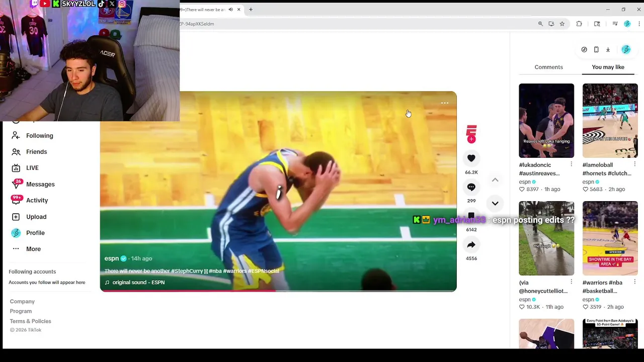Open TikTok profile avatar in header
Viewport: 644px width, 362px height.
(626, 49)
